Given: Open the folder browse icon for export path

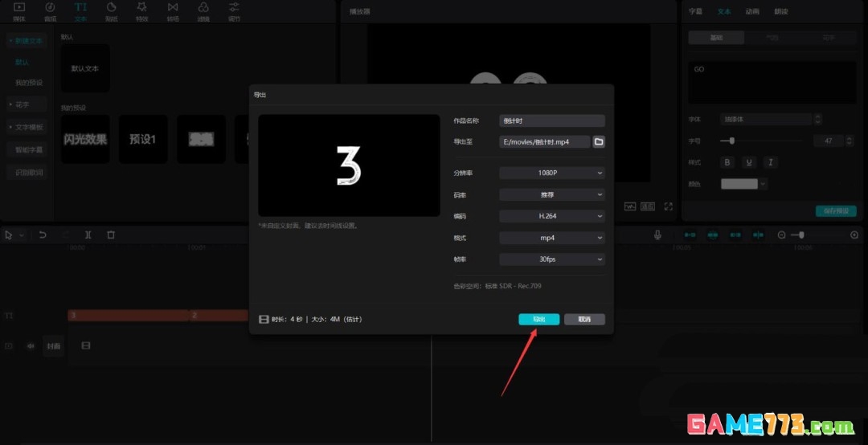Looking at the screenshot, I should [599, 141].
